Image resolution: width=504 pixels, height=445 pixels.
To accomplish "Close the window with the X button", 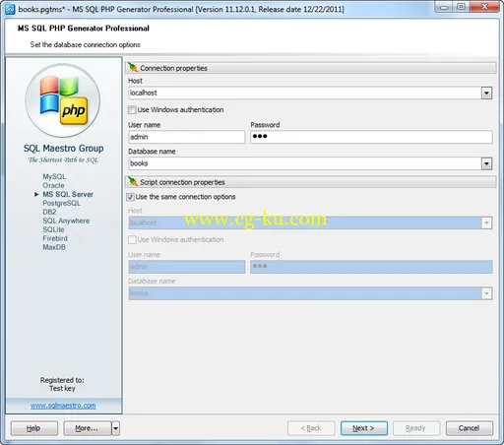I will point(484,7).
